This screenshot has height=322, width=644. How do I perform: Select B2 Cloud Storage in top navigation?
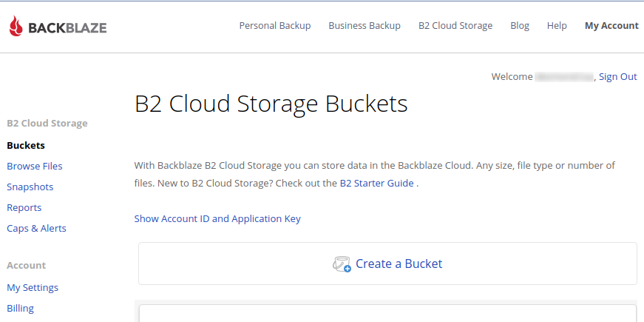(x=455, y=25)
